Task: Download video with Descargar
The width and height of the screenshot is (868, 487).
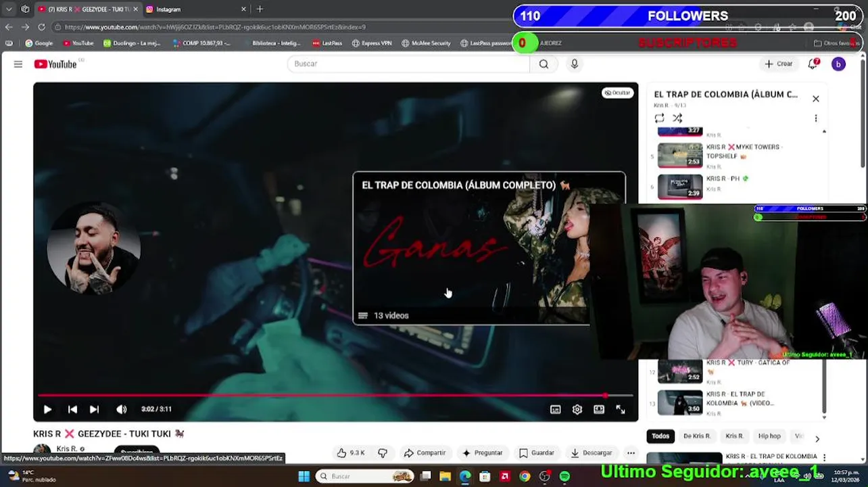Action: [x=592, y=453]
